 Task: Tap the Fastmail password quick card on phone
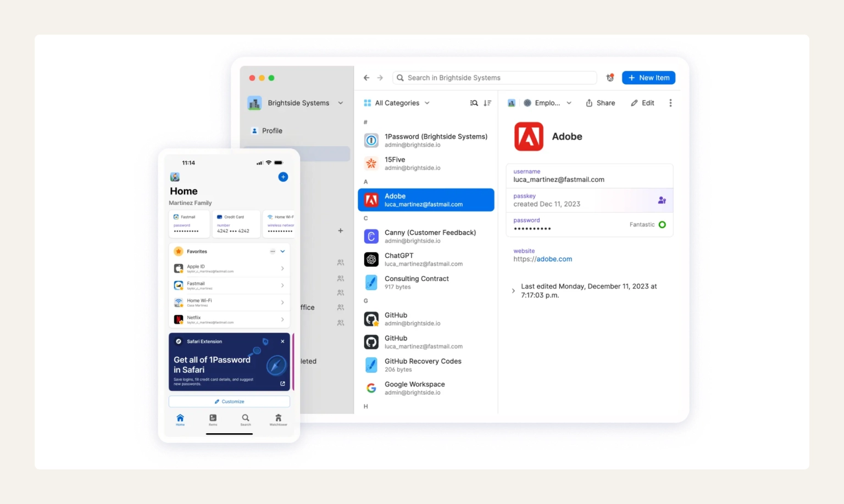click(189, 224)
